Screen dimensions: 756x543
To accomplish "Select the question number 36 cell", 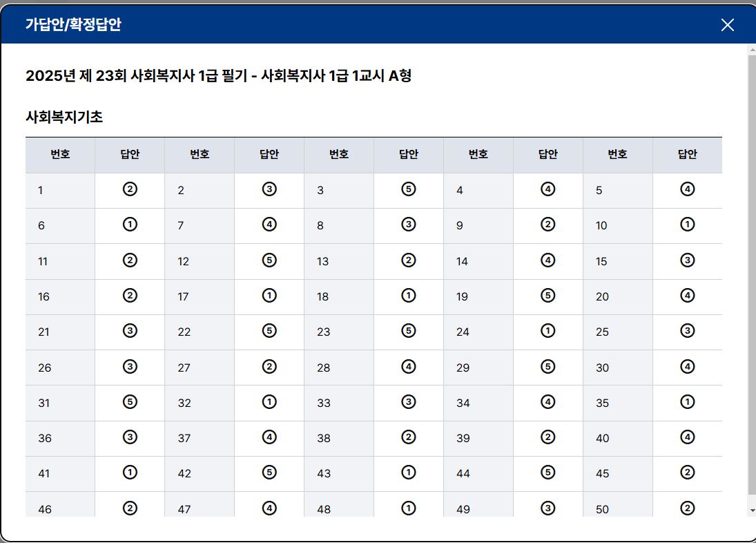I will [60, 439].
